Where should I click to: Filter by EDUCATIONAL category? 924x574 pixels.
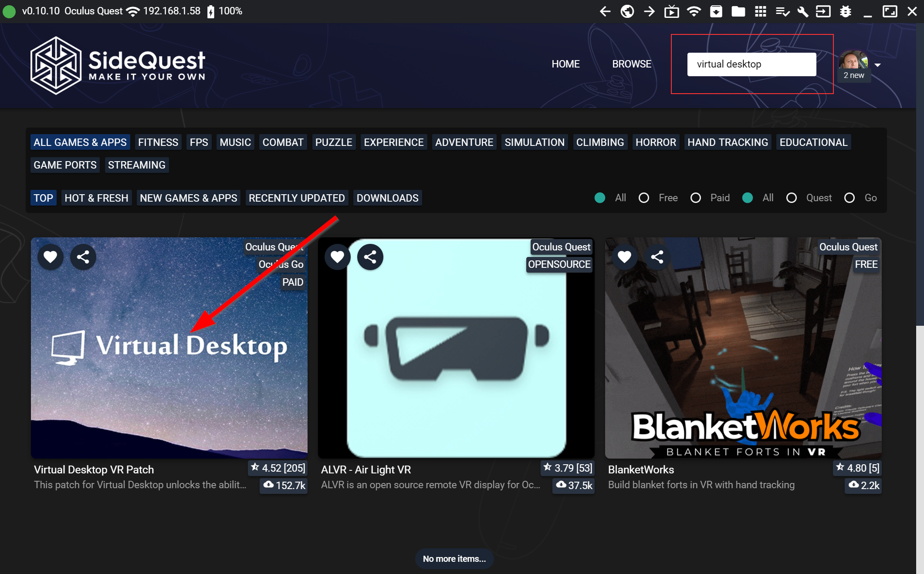coord(813,142)
